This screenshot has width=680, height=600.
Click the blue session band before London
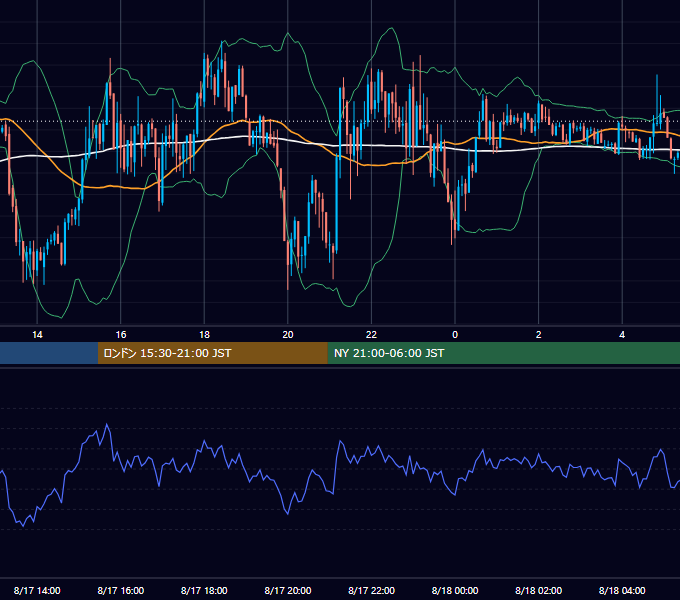(x=49, y=353)
